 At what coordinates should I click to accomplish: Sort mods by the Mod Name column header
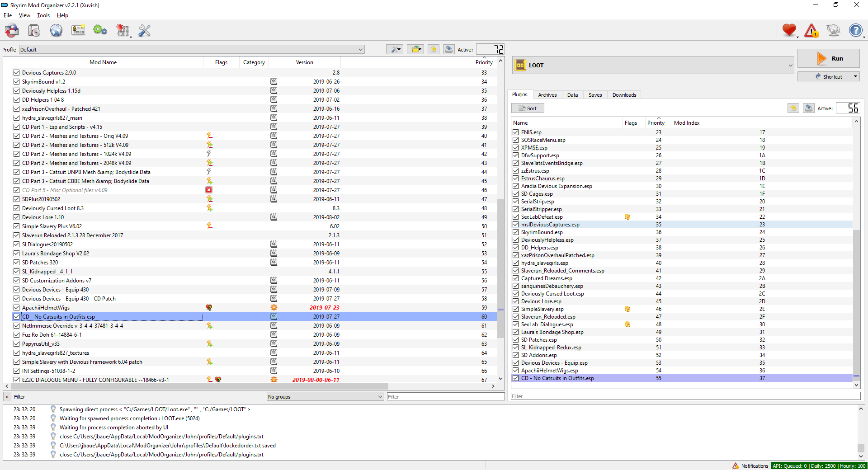(x=103, y=62)
